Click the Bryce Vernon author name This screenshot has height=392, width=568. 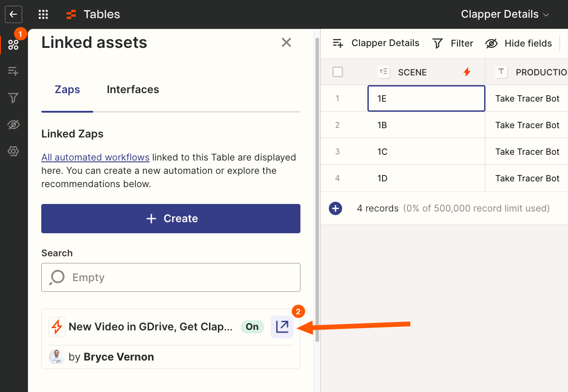coord(118,357)
